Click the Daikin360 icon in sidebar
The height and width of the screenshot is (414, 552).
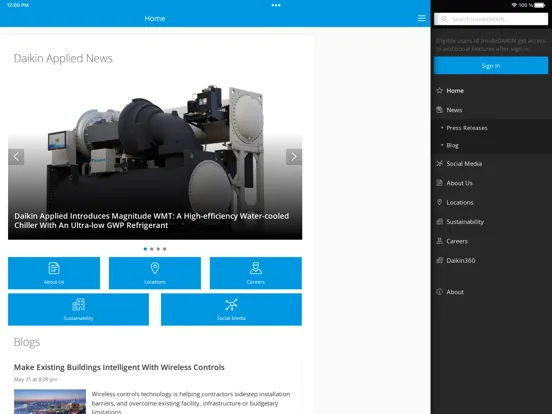(439, 260)
